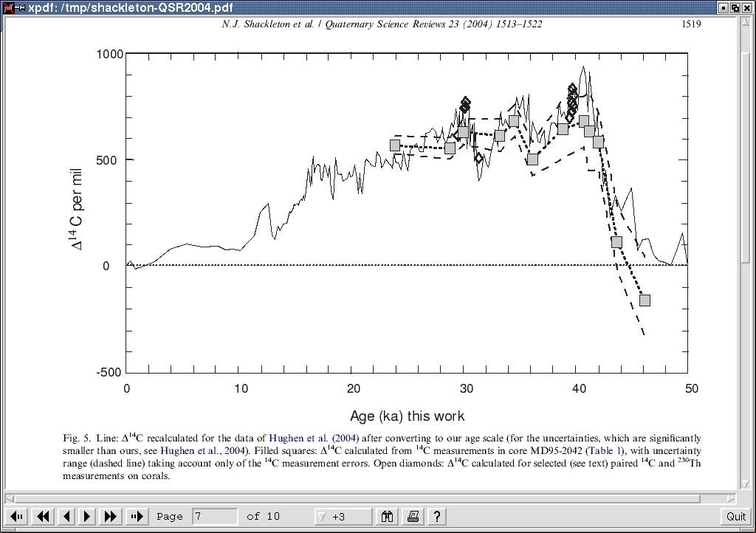Click the printer icon to print
The height and width of the screenshot is (533, 756).
tap(413, 517)
